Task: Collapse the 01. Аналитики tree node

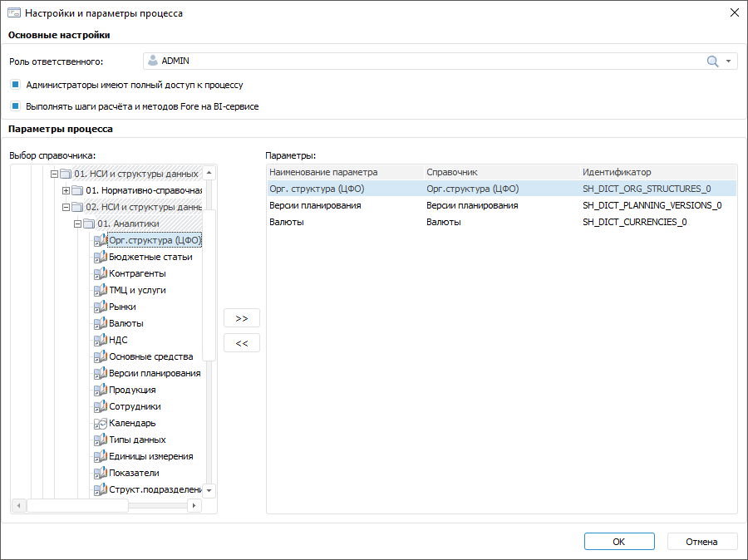Action: pos(77,224)
